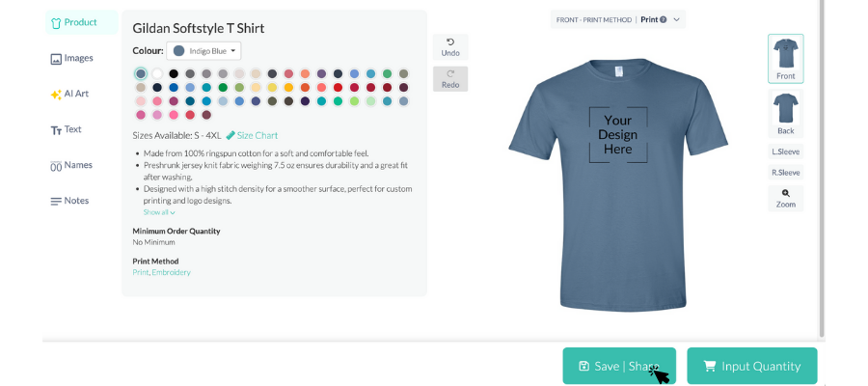Select the R.Sleeve view

[x=786, y=173]
